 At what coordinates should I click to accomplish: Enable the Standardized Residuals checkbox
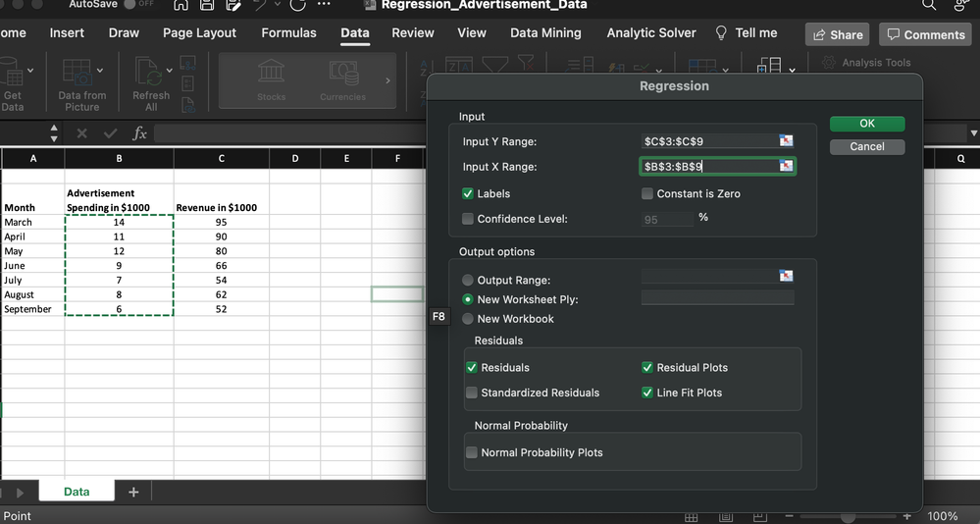click(x=472, y=393)
